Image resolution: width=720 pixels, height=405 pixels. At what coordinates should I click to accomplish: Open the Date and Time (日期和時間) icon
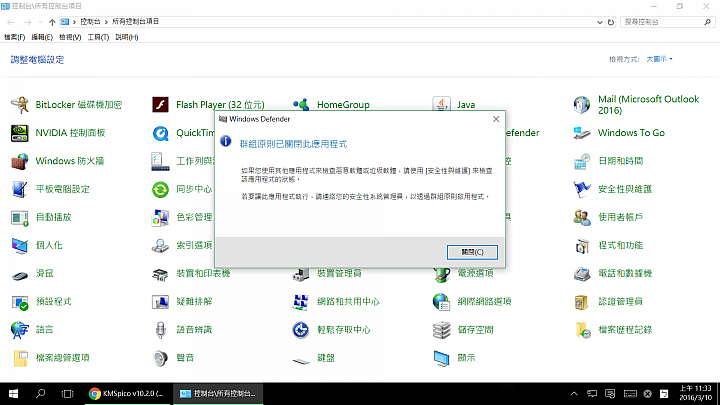coord(582,161)
